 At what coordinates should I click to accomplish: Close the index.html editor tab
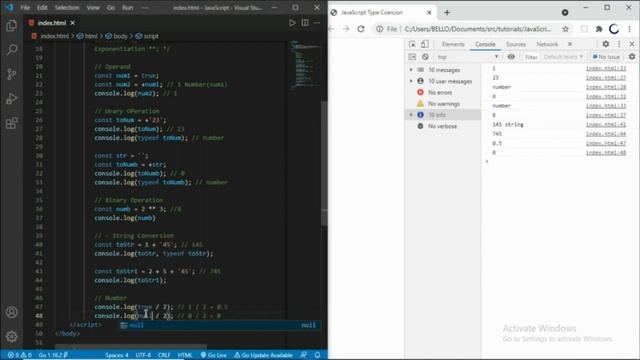pyautogui.click(x=73, y=23)
